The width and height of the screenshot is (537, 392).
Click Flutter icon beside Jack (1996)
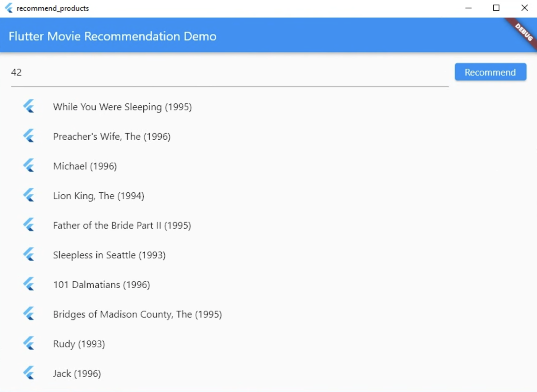click(x=29, y=373)
